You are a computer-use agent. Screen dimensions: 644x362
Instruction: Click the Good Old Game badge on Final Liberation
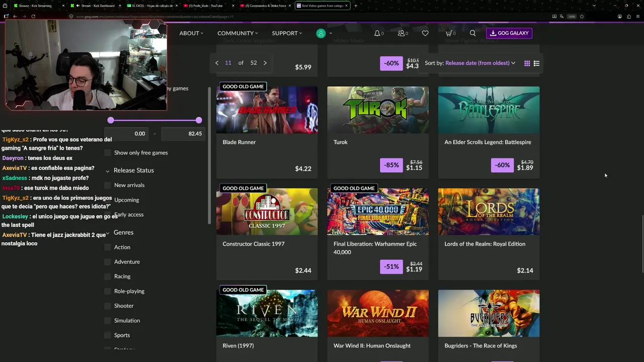[354, 188]
